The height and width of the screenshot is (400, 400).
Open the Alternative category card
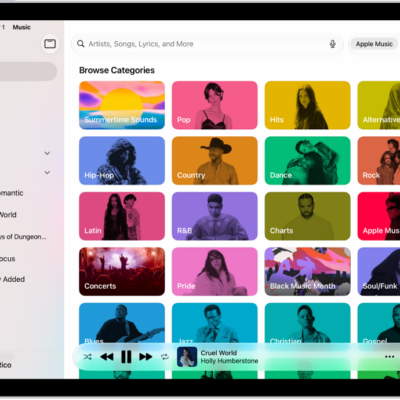pyautogui.click(x=379, y=105)
